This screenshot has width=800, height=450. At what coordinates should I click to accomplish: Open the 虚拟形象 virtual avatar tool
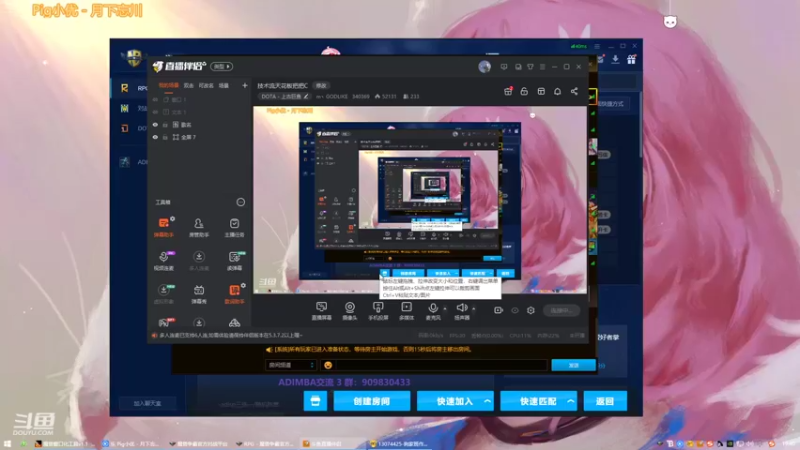tap(164, 294)
